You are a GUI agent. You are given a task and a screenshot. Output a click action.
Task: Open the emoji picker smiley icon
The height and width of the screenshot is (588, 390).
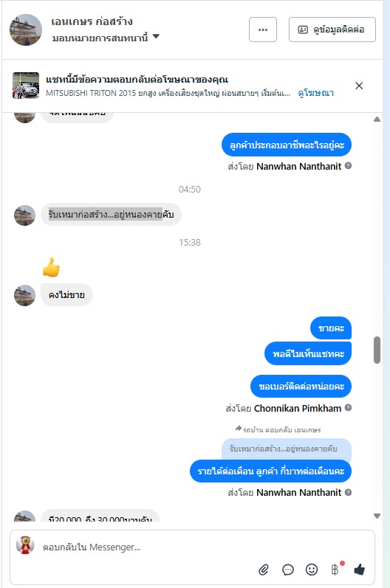pos(312,570)
